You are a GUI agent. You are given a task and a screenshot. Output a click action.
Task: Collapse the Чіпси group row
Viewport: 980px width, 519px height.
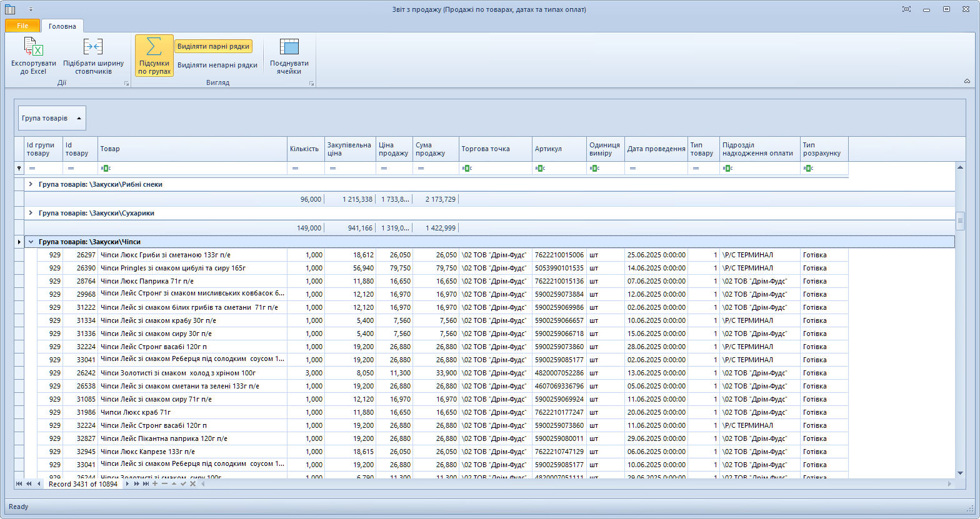[31, 242]
